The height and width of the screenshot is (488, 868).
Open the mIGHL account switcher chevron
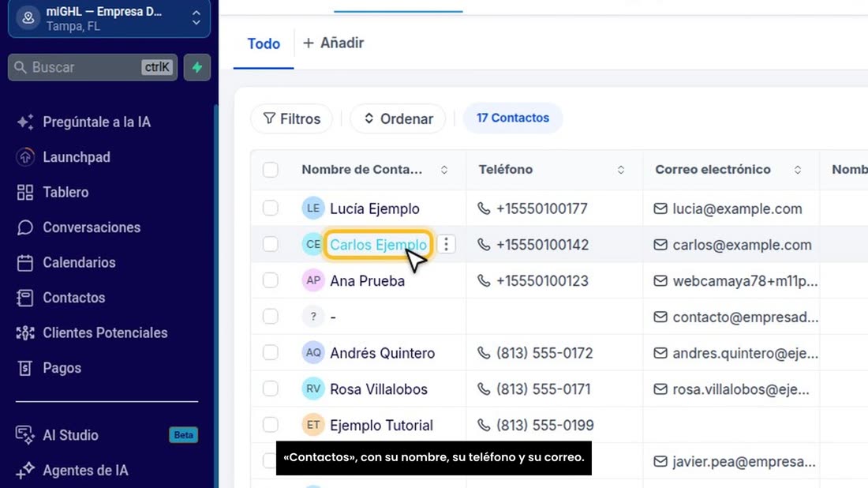click(x=196, y=17)
